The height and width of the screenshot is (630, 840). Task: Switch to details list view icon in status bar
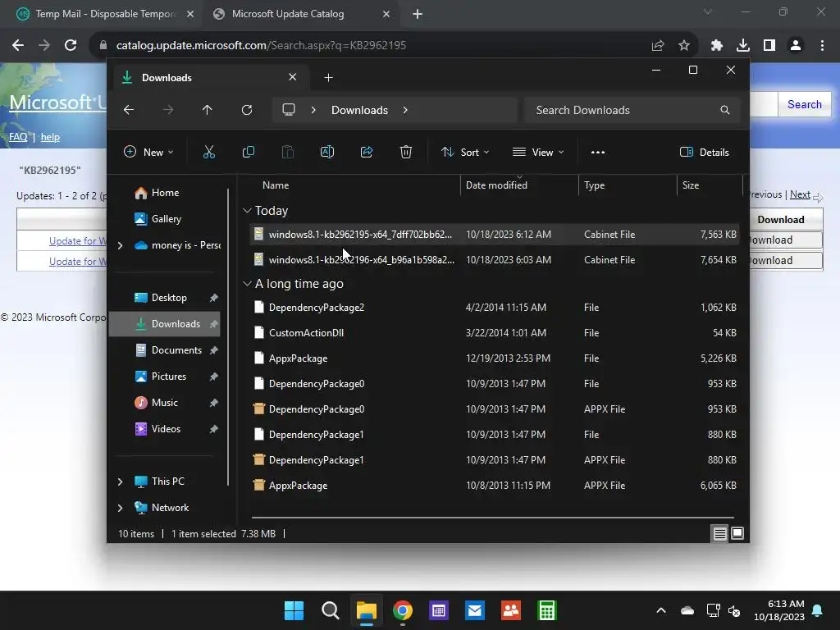(719, 533)
